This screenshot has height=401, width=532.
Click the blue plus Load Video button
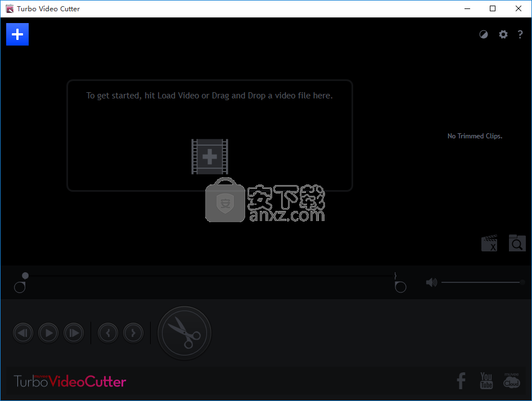tap(17, 34)
